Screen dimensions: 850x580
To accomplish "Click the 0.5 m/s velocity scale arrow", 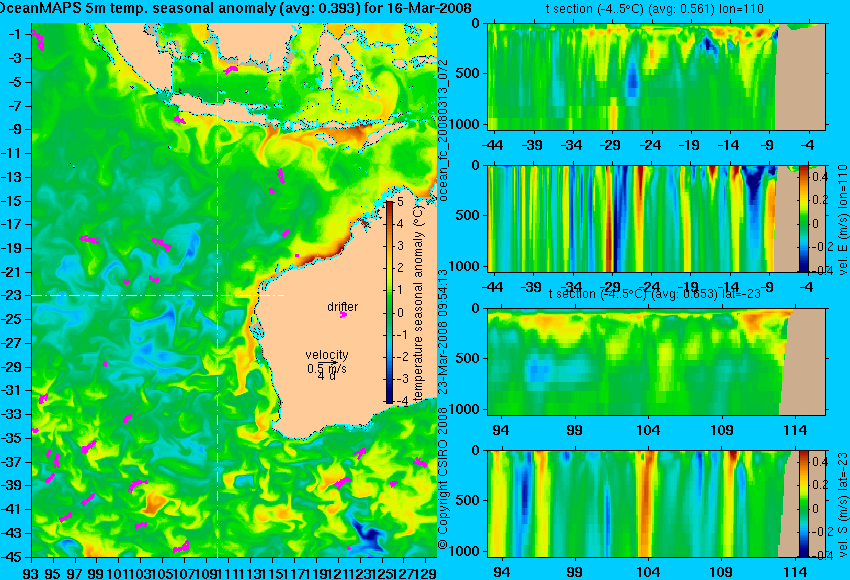I will (x=327, y=363).
